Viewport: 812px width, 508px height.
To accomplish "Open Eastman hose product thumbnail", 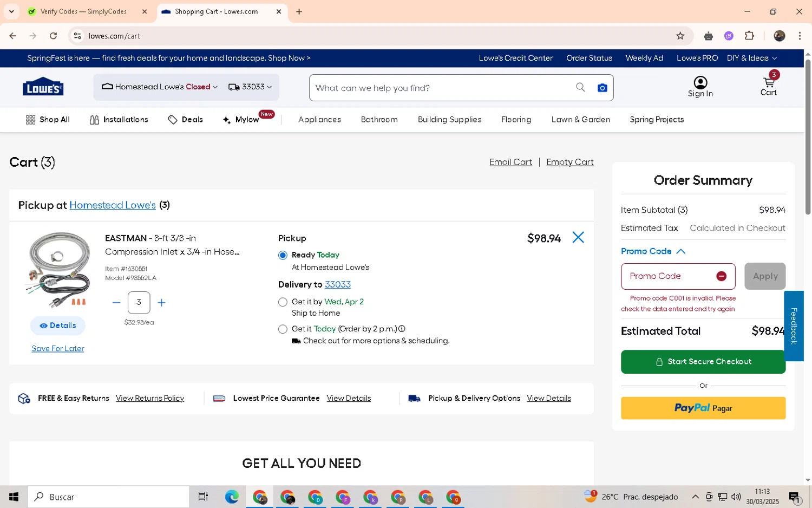I will click(58, 270).
